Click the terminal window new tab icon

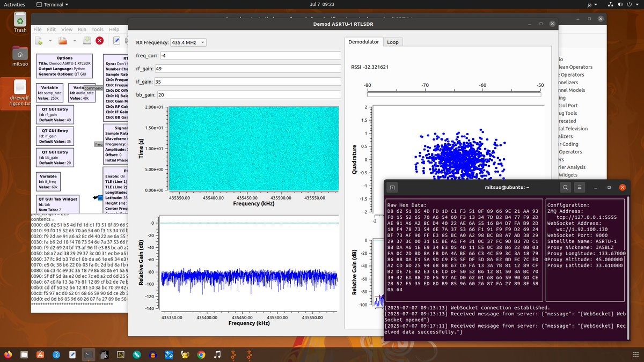(392, 187)
